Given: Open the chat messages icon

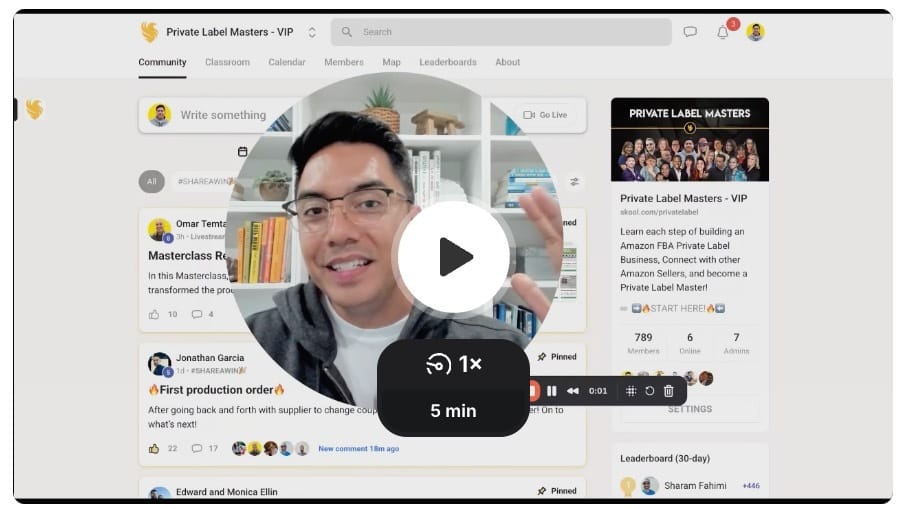Looking at the screenshot, I should (x=690, y=32).
